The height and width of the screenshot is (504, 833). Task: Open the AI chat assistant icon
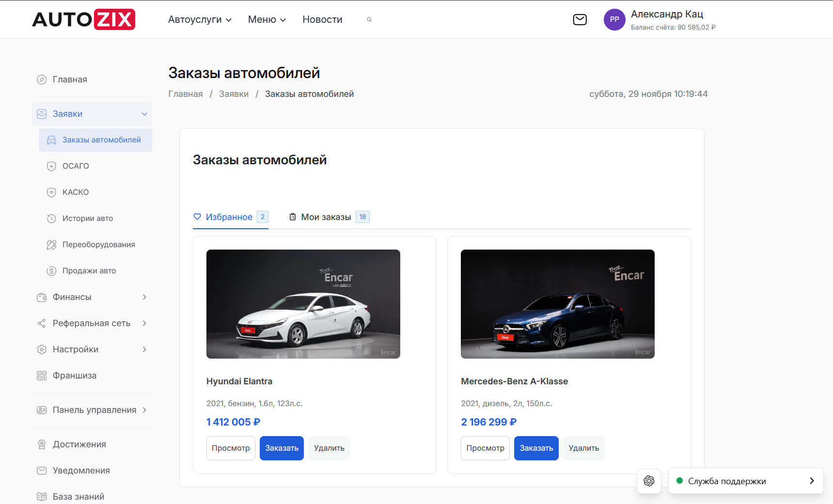tap(649, 481)
